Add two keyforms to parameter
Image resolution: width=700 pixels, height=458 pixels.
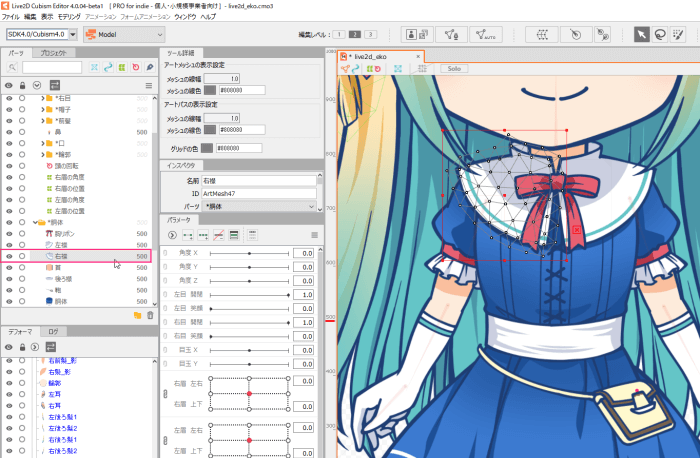click(188, 235)
